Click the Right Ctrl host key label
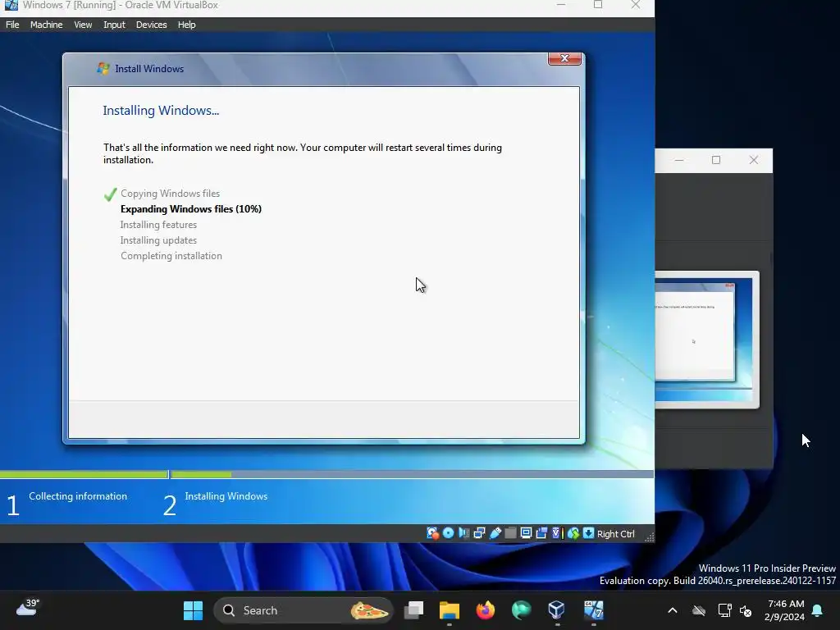This screenshot has width=840, height=630. tap(615, 533)
